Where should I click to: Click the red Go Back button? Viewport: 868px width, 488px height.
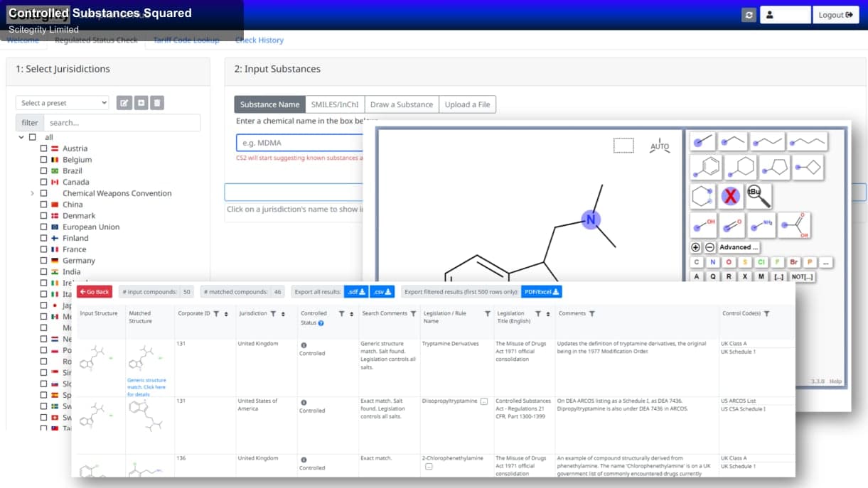pos(95,291)
